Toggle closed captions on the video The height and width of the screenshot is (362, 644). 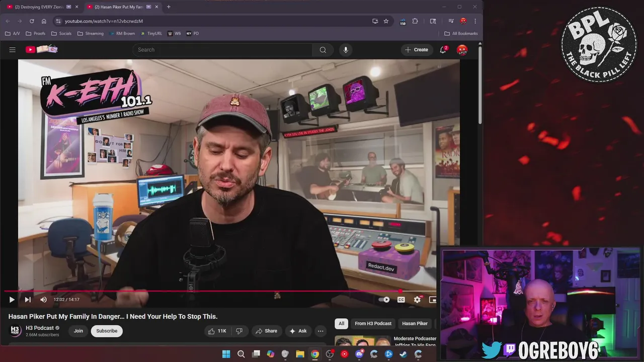tap(401, 300)
